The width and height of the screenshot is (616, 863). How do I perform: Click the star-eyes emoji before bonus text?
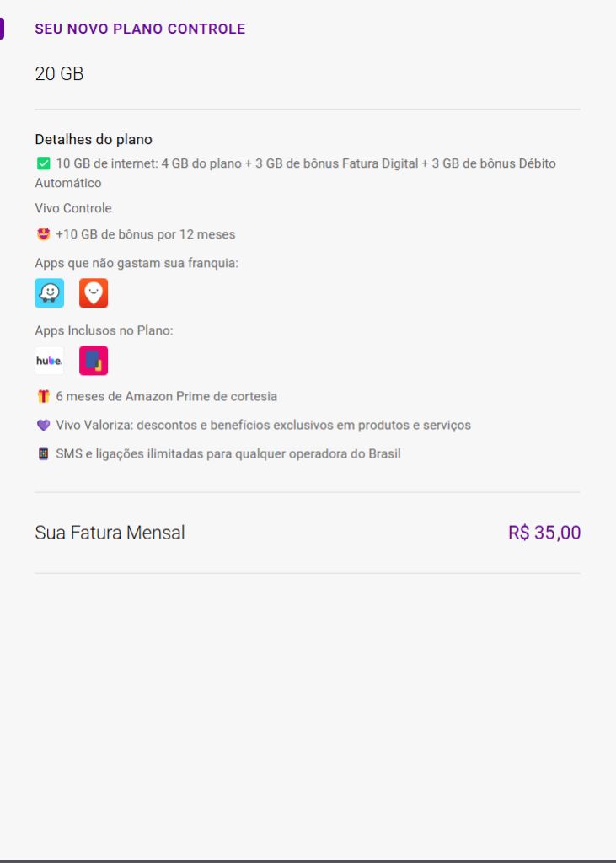pyautogui.click(x=43, y=234)
